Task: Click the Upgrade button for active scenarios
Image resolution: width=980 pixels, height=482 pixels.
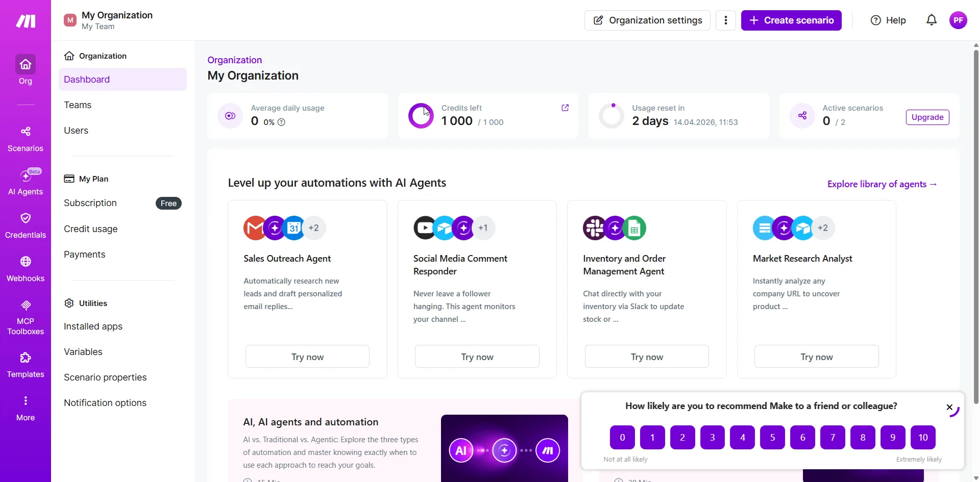Action: click(x=927, y=117)
